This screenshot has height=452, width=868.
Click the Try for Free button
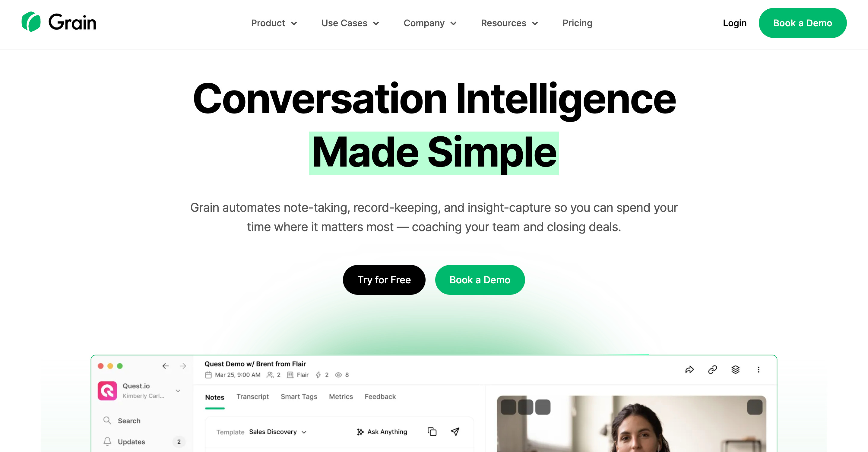[x=384, y=280]
